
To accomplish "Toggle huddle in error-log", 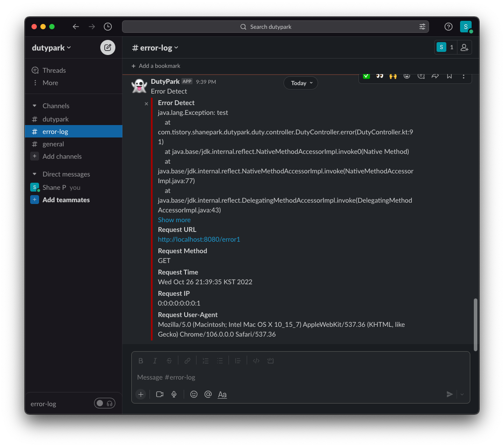I will click(105, 403).
